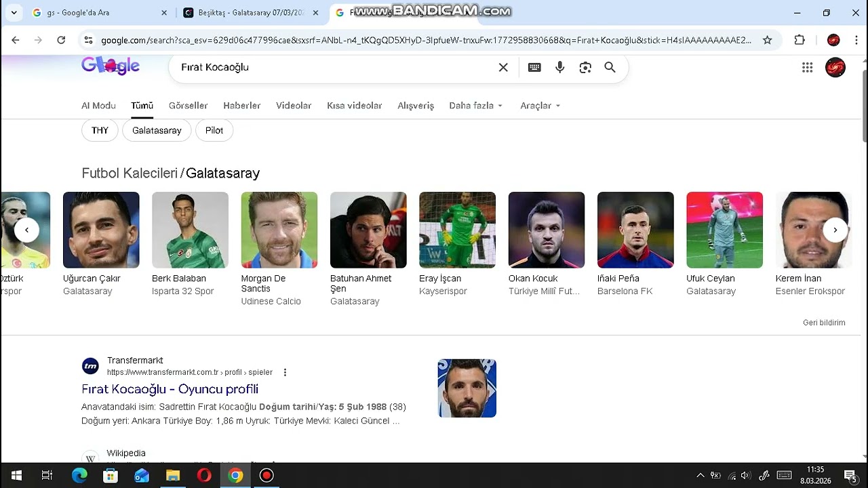Open File Explorer from taskbar
868x488 pixels.
tap(173, 475)
